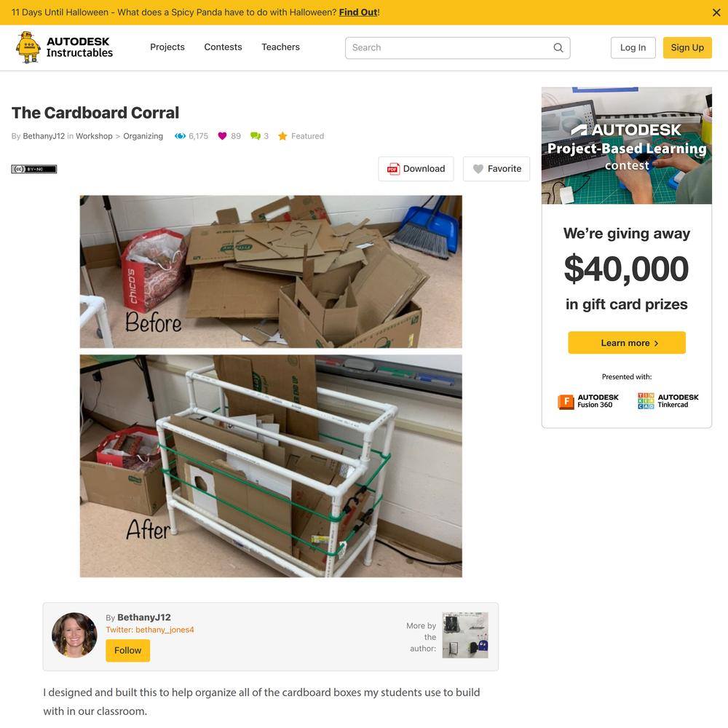728x728 pixels.
Task: Click the views eye icon
Action: [x=180, y=136]
